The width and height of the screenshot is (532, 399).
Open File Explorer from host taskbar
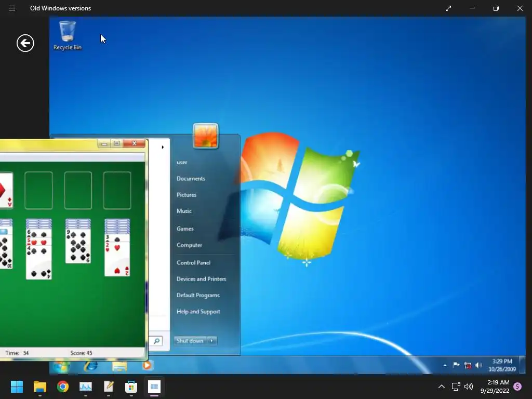[x=39, y=387]
